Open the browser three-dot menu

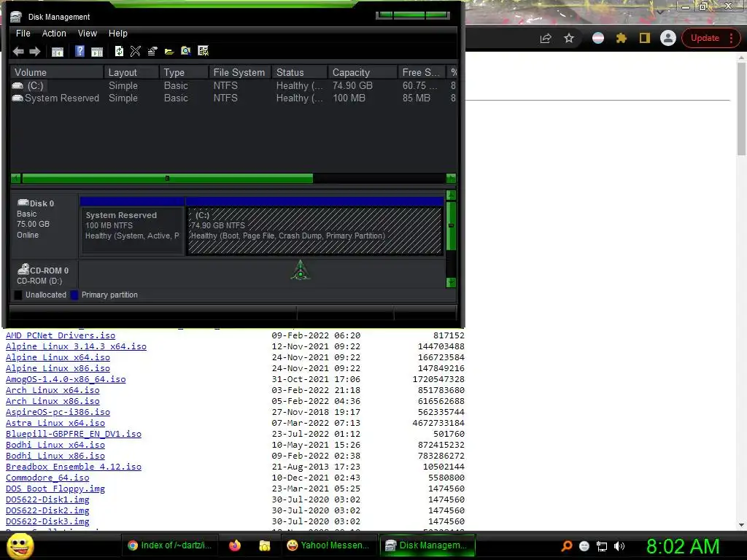point(731,38)
